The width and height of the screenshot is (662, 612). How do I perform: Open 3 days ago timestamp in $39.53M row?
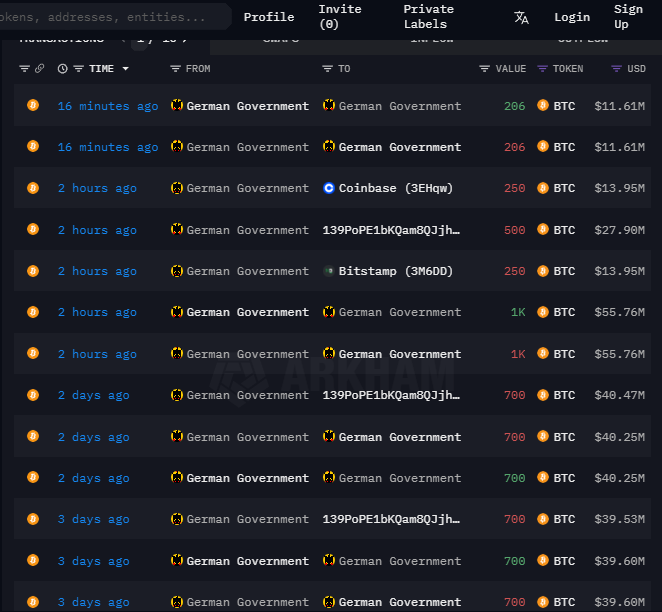click(x=93, y=519)
